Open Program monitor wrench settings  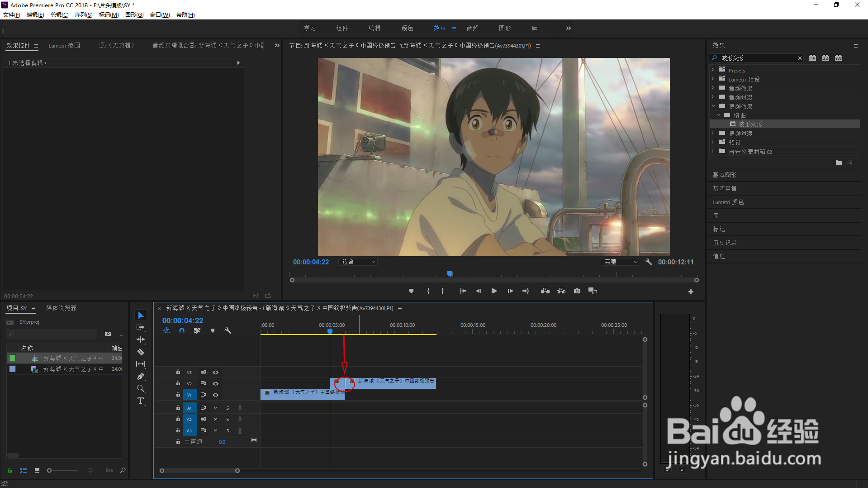tap(649, 262)
